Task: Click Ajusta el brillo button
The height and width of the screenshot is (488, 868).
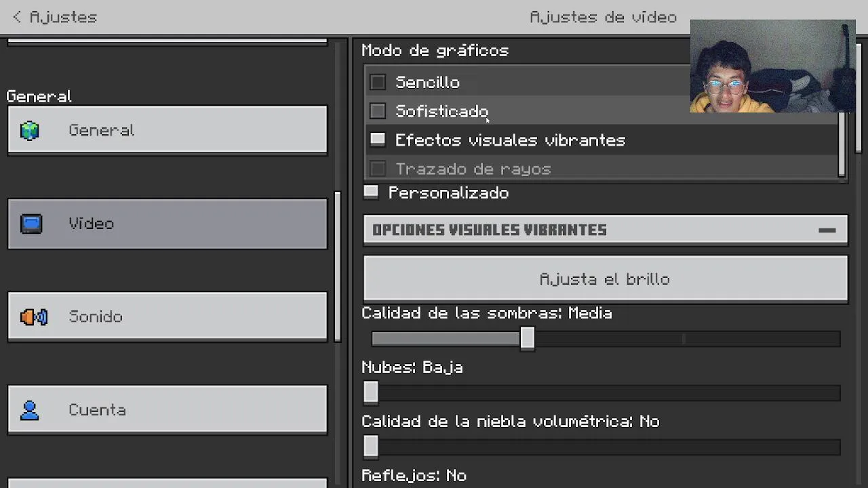Action: pos(606,279)
